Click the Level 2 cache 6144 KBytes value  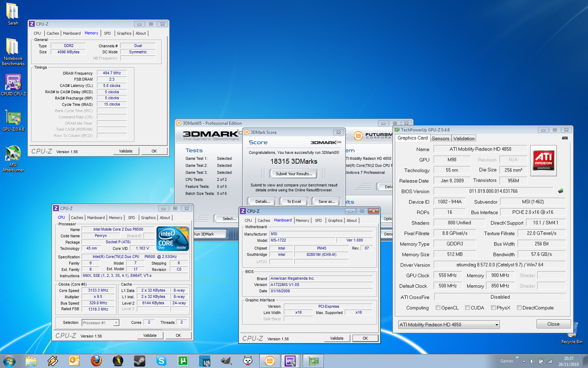click(x=153, y=303)
